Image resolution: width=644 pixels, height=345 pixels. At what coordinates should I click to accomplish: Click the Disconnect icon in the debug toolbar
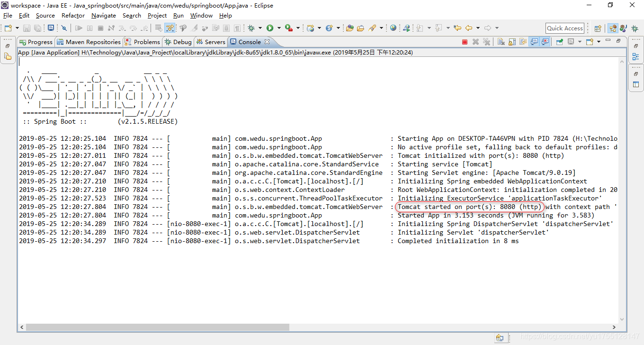111,28
